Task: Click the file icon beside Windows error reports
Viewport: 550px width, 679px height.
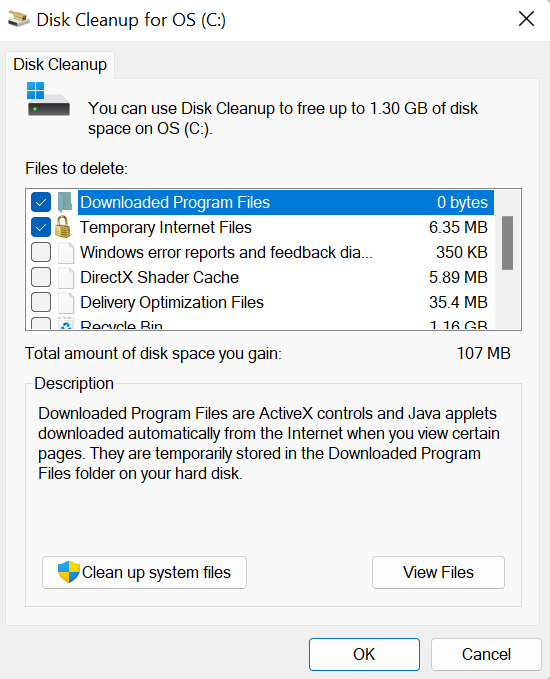Action: point(66,252)
